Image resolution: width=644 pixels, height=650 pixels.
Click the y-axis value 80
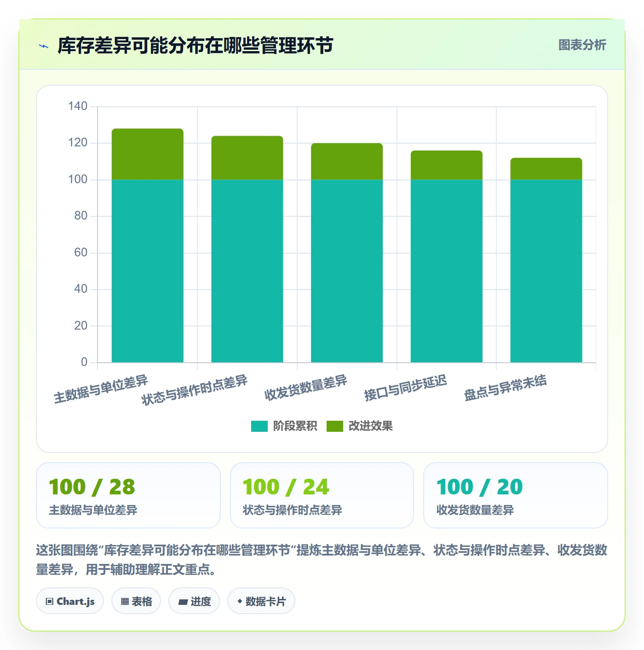pos(80,216)
